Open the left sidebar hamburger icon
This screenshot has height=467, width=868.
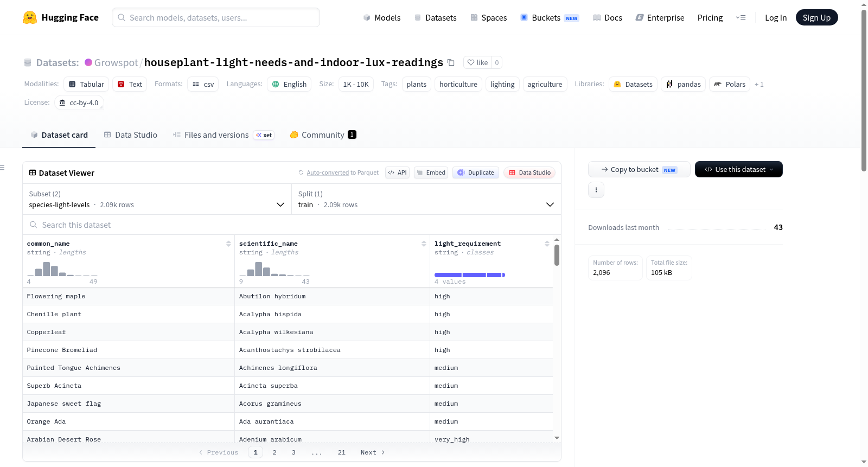click(2, 168)
